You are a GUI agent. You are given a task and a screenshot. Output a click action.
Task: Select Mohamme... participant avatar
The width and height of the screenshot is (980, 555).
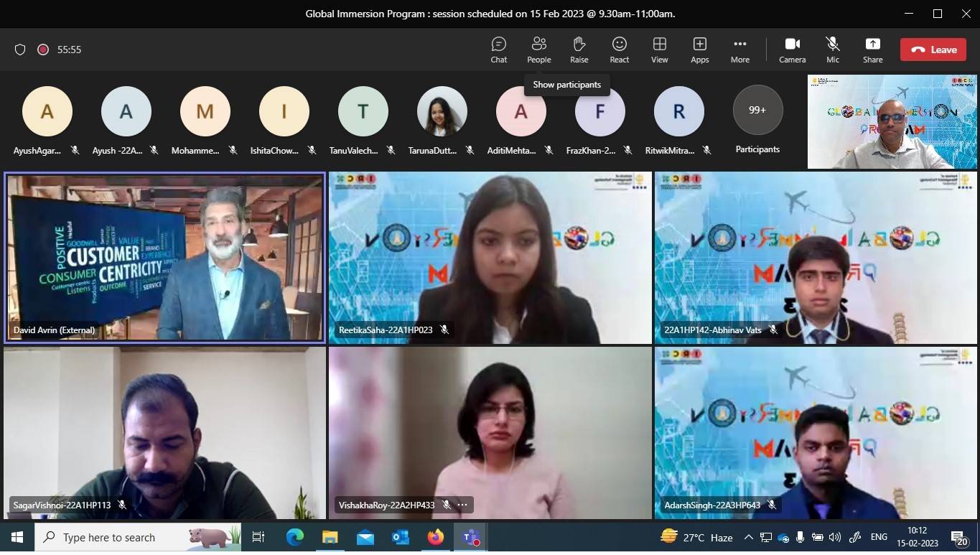tap(205, 111)
